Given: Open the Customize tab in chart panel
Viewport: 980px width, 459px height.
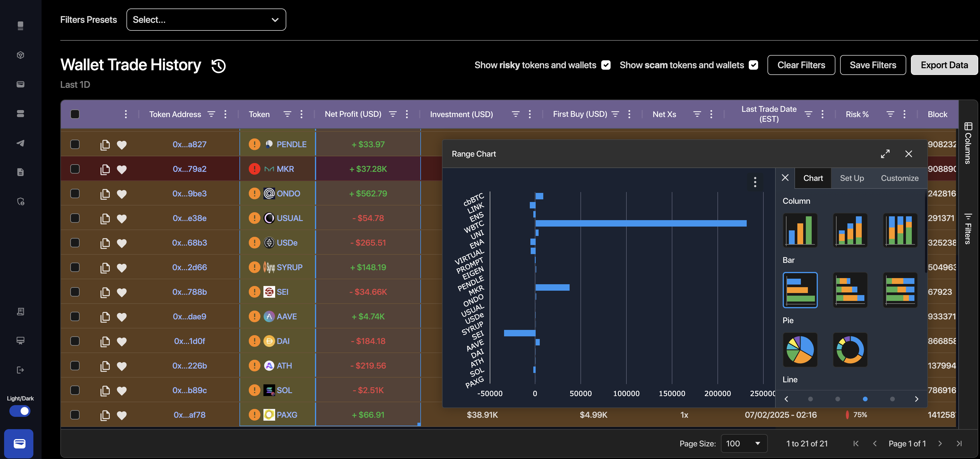Looking at the screenshot, I should [899, 178].
